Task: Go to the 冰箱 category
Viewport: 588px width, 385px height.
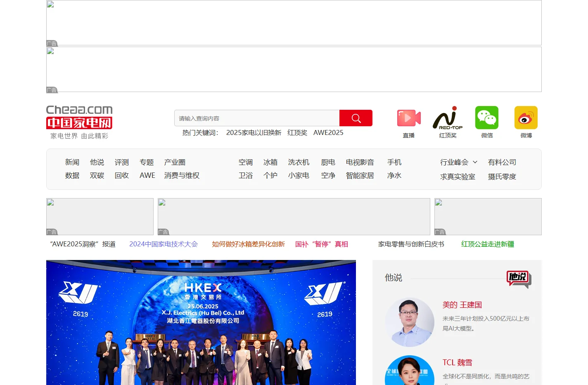Action: [270, 162]
